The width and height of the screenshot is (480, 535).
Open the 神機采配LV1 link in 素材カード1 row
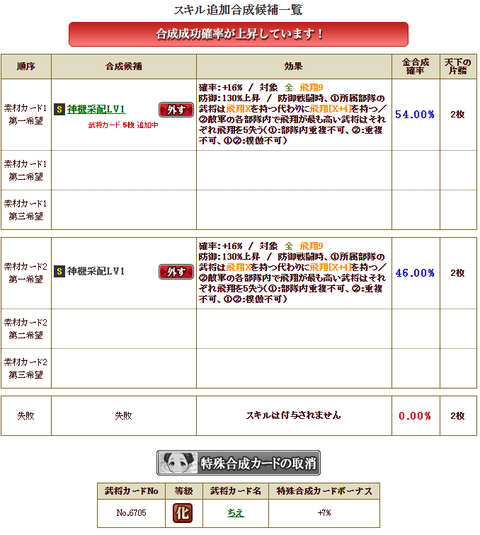point(96,109)
